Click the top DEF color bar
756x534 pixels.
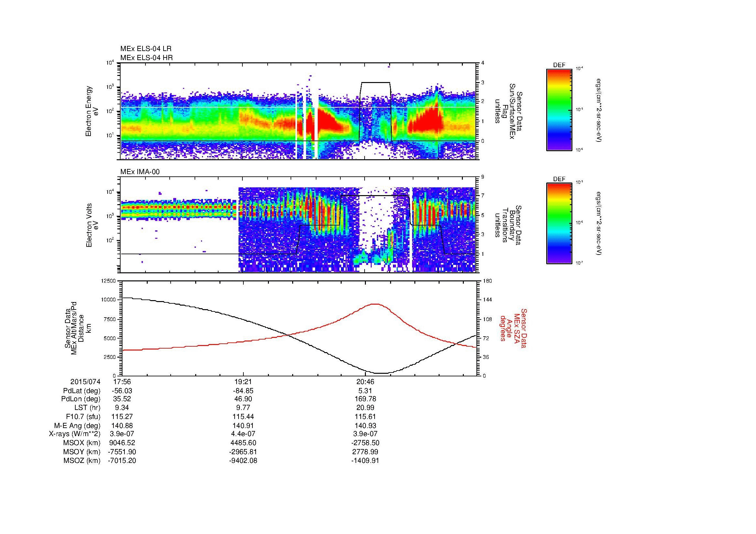coord(559,110)
